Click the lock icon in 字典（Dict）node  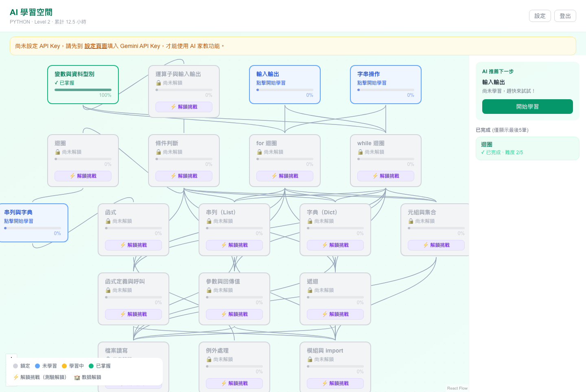[310, 221]
